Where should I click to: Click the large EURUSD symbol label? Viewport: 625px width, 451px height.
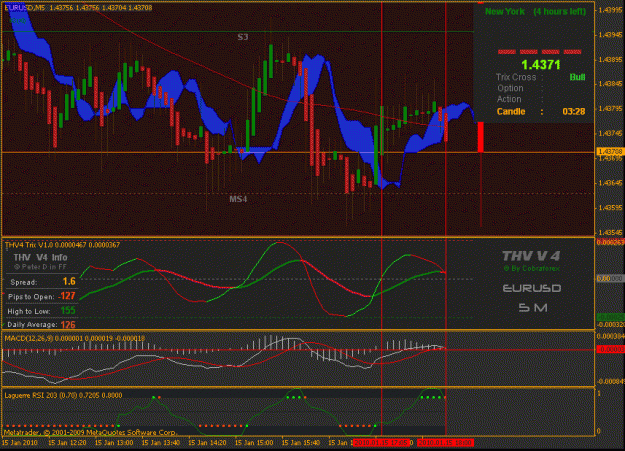tap(532, 288)
